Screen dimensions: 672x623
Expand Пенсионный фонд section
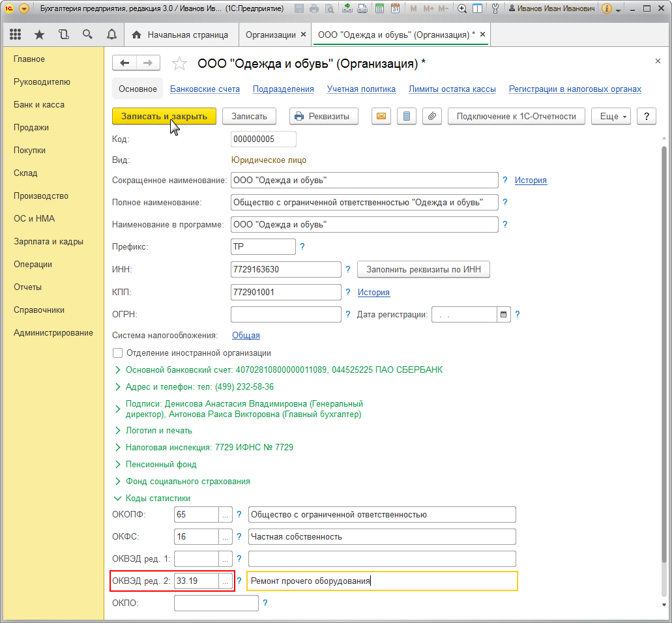118,465
